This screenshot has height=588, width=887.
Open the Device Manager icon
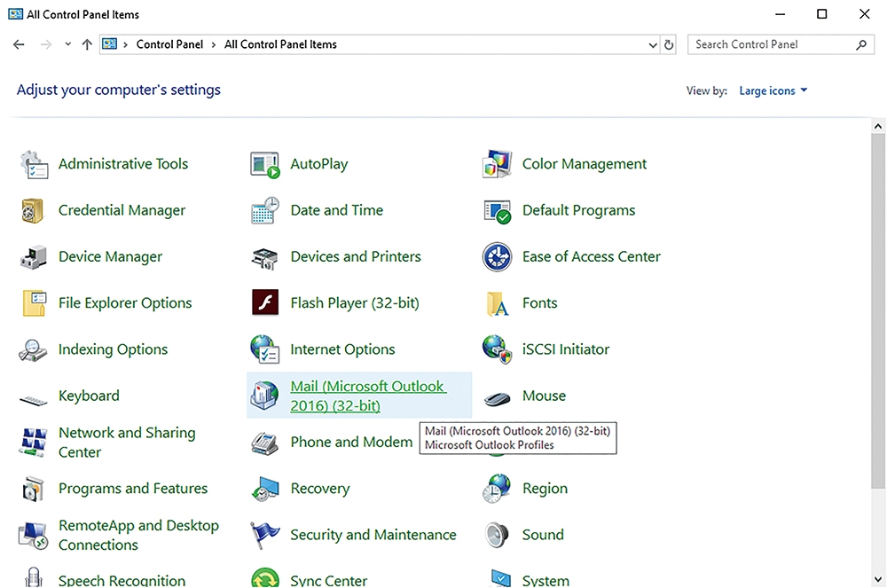[x=34, y=257]
